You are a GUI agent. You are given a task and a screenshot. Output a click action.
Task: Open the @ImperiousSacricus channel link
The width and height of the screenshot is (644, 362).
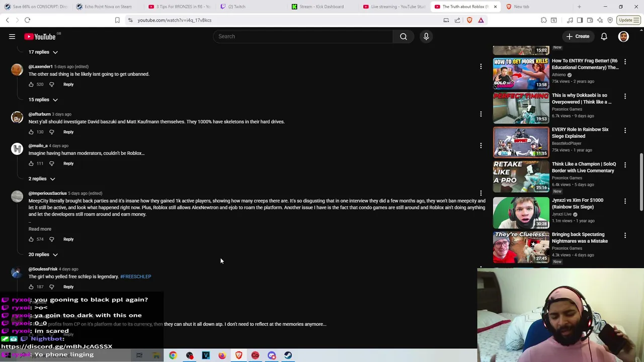coord(47,193)
